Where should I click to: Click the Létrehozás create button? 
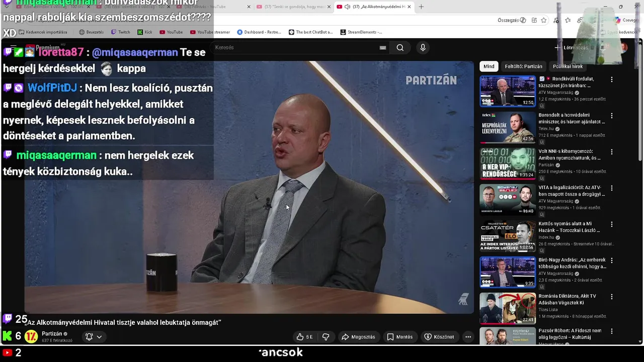[571, 48]
